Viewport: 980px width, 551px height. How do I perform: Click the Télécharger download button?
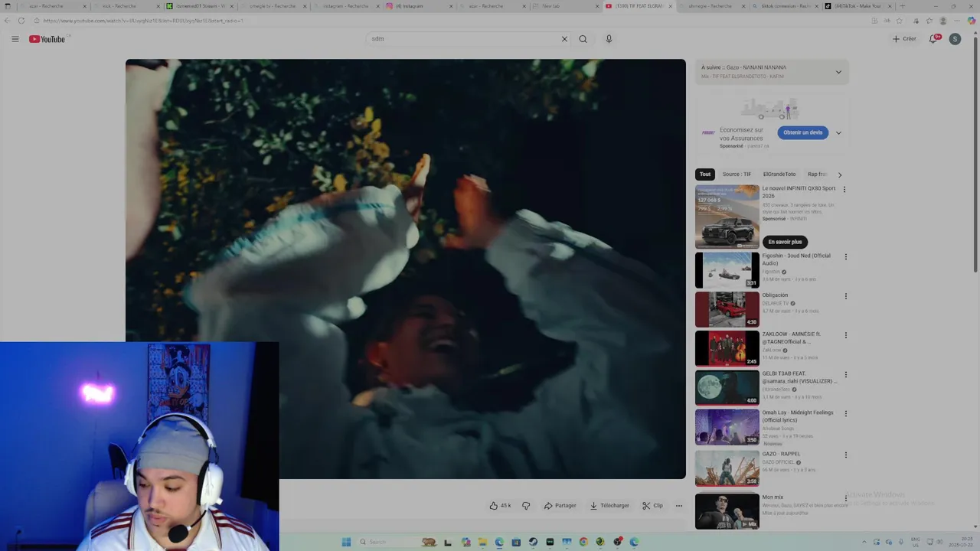609,506
